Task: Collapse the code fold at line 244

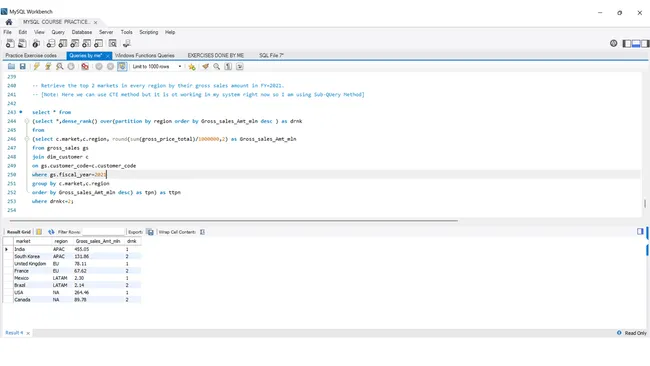Action: [x=27, y=121]
